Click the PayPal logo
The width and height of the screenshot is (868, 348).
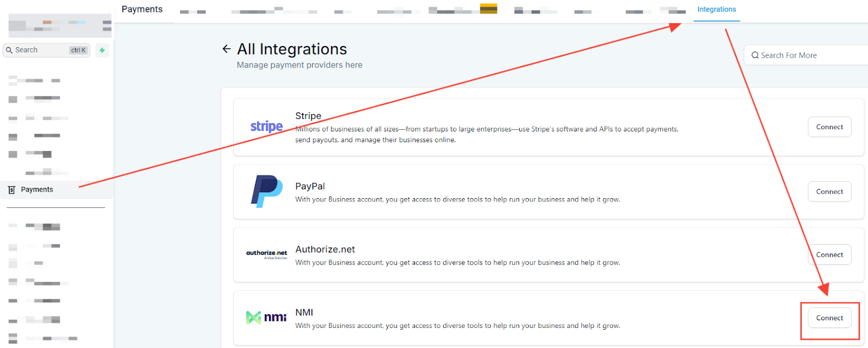(x=266, y=191)
